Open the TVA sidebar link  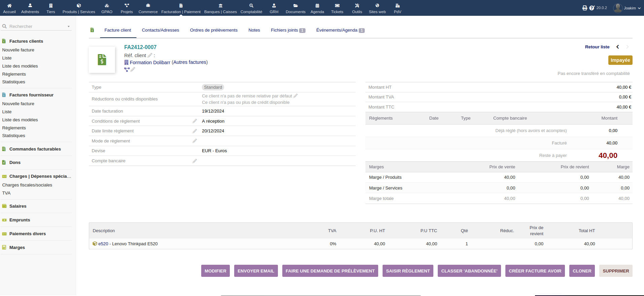[x=6, y=193]
